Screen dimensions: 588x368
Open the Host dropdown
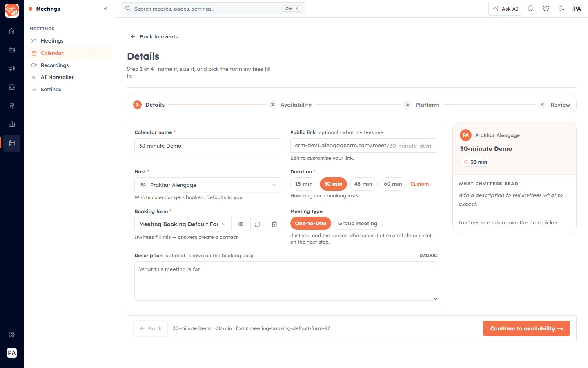coord(208,185)
